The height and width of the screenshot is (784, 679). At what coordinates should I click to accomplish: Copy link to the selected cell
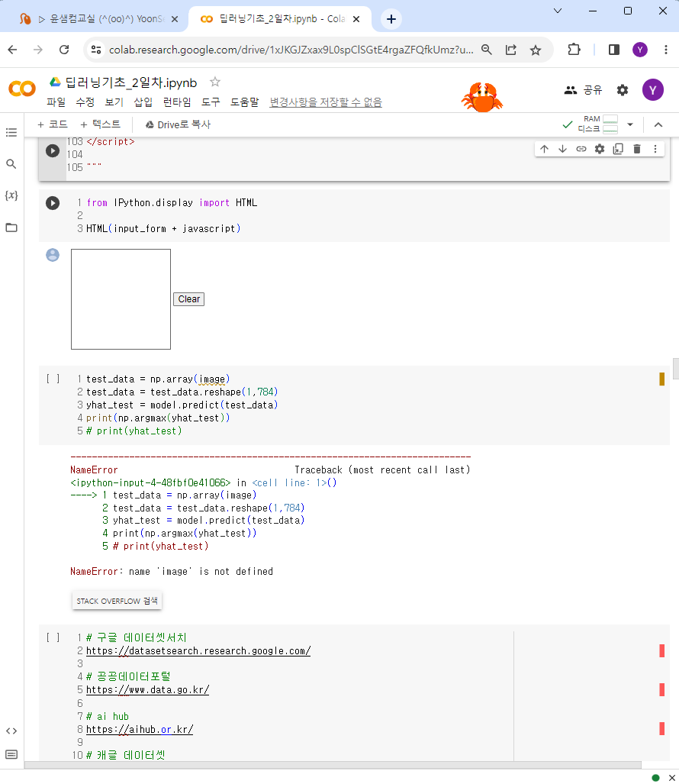[x=581, y=149]
